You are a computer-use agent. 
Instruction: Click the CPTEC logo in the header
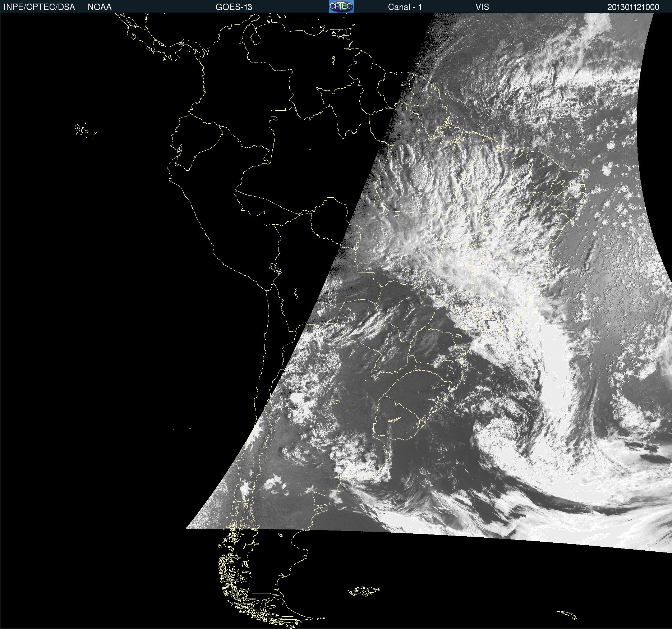[x=341, y=6]
